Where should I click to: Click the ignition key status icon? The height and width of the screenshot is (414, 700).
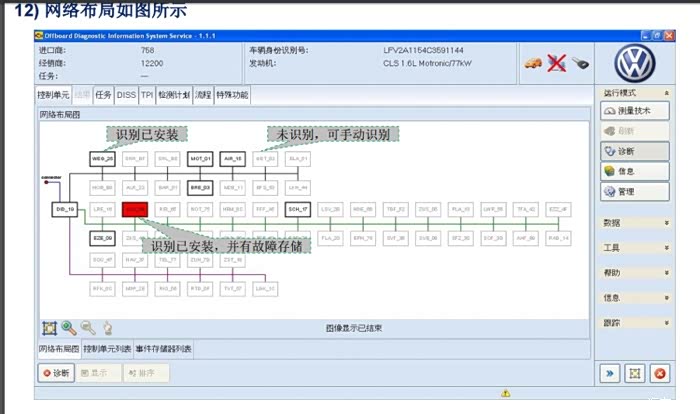point(580,63)
